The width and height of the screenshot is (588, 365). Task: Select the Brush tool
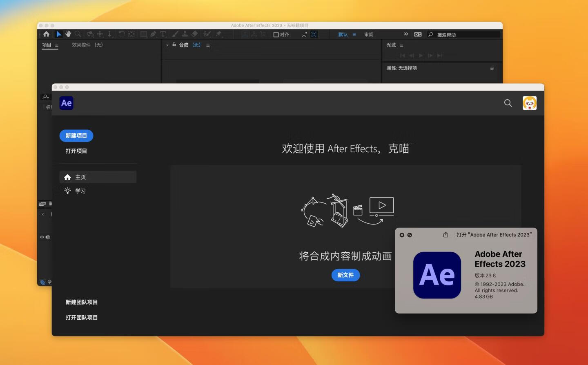[x=175, y=34]
